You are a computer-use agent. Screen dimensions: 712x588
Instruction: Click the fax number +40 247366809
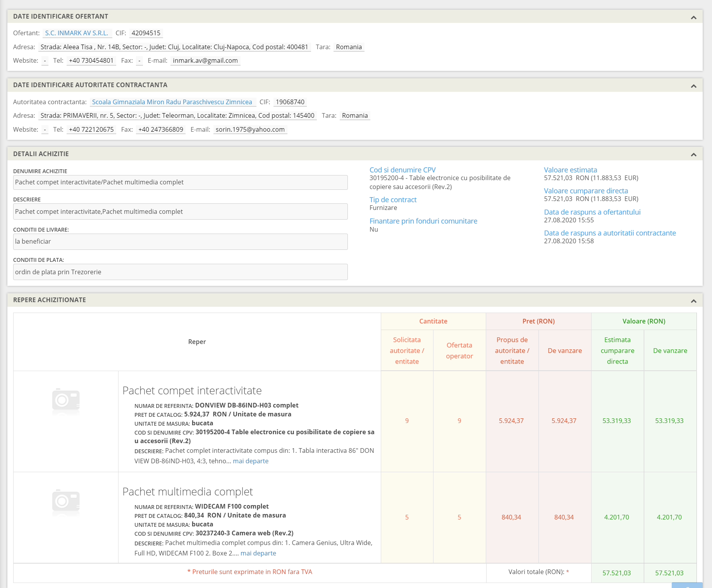(x=161, y=129)
